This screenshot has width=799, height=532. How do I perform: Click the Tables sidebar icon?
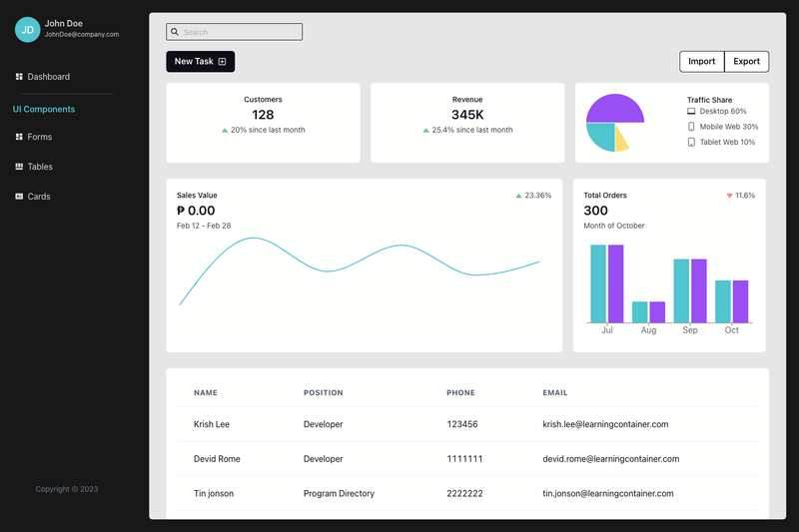[x=19, y=167]
